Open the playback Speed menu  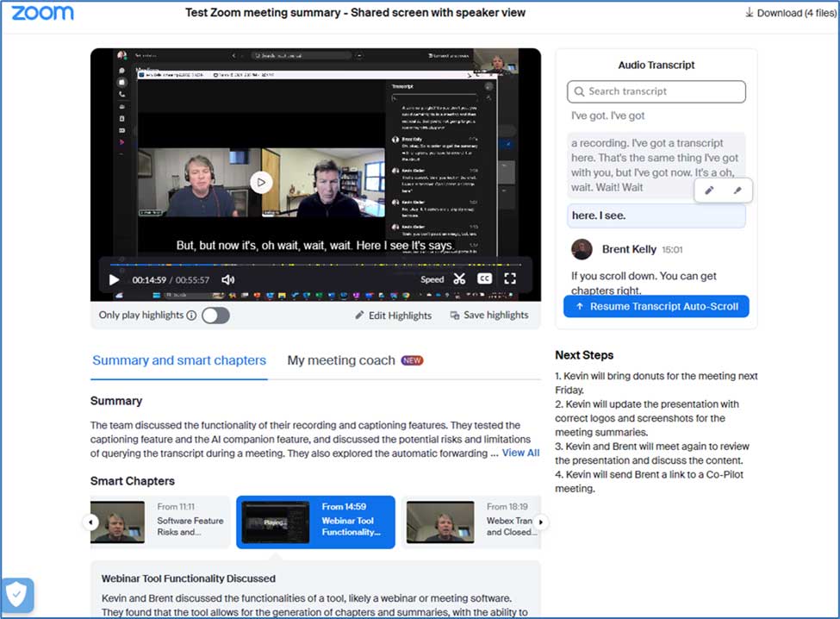pyautogui.click(x=432, y=279)
